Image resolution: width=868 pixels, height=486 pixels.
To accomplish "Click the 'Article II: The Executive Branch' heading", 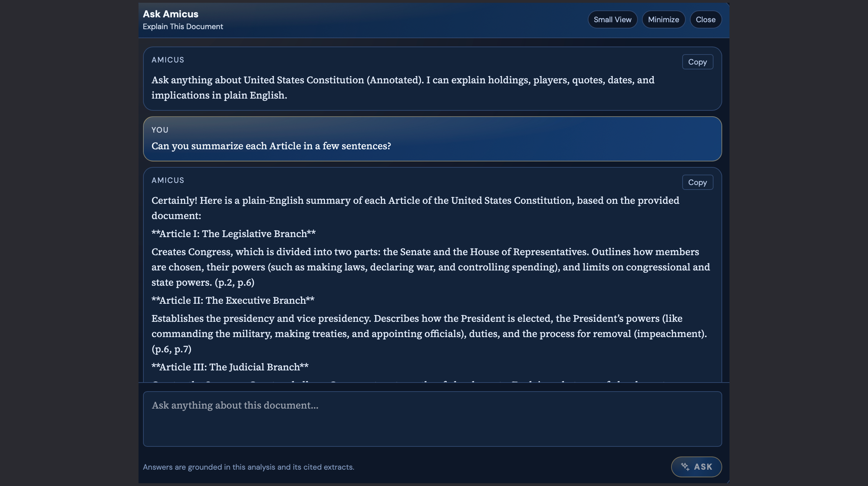I will tap(233, 300).
